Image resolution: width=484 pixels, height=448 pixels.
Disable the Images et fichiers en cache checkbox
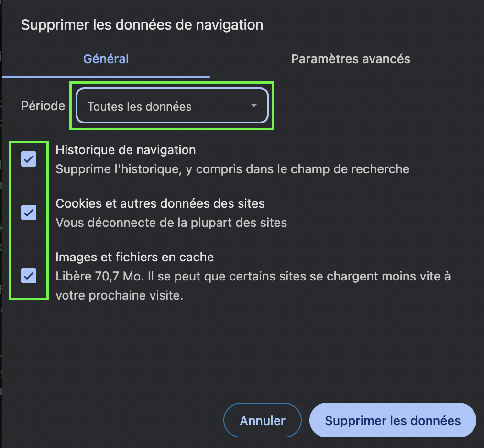[x=29, y=276]
